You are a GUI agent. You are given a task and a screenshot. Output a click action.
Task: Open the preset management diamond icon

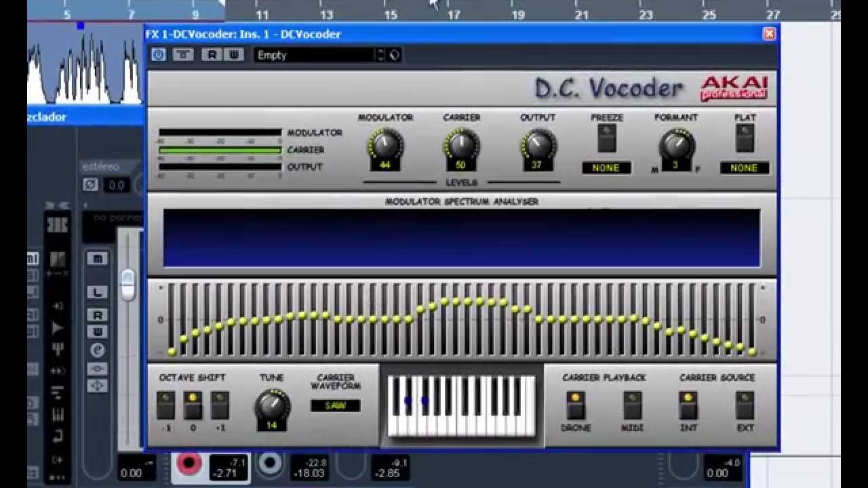pyautogui.click(x=394, y=55)
